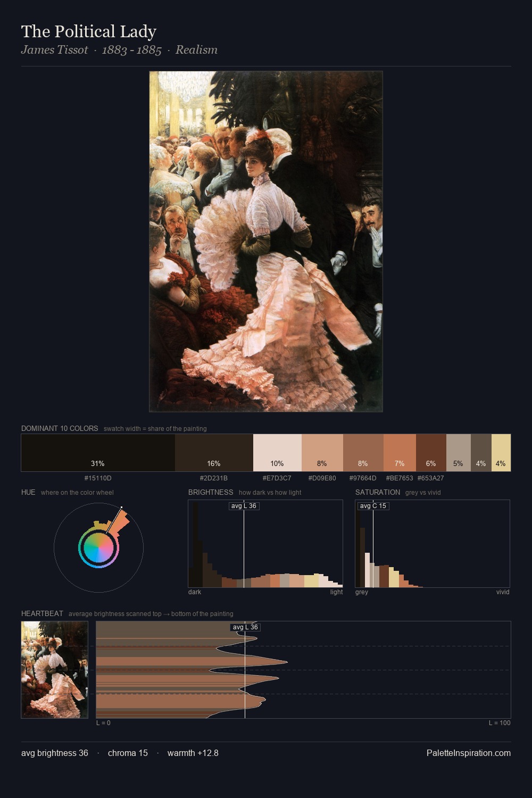Click the 'L = 100' axis label
Screen dimensions: 532x798
click(x=500, y=723)
